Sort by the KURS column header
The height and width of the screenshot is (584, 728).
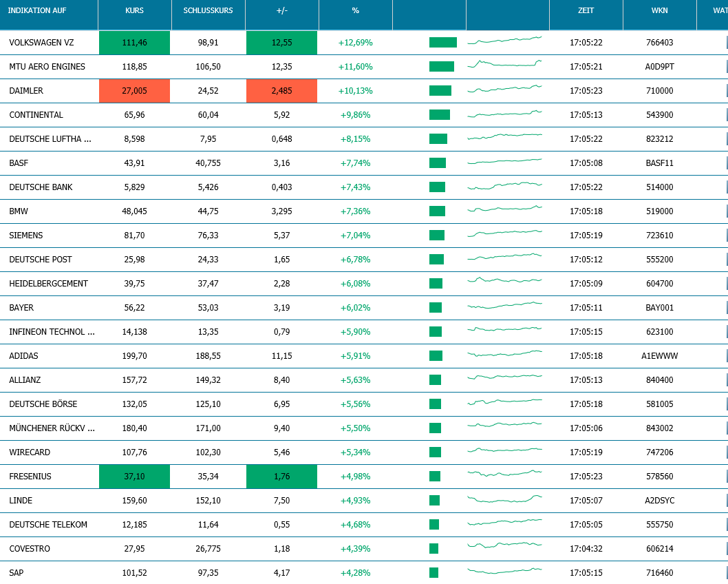(134, 11)
